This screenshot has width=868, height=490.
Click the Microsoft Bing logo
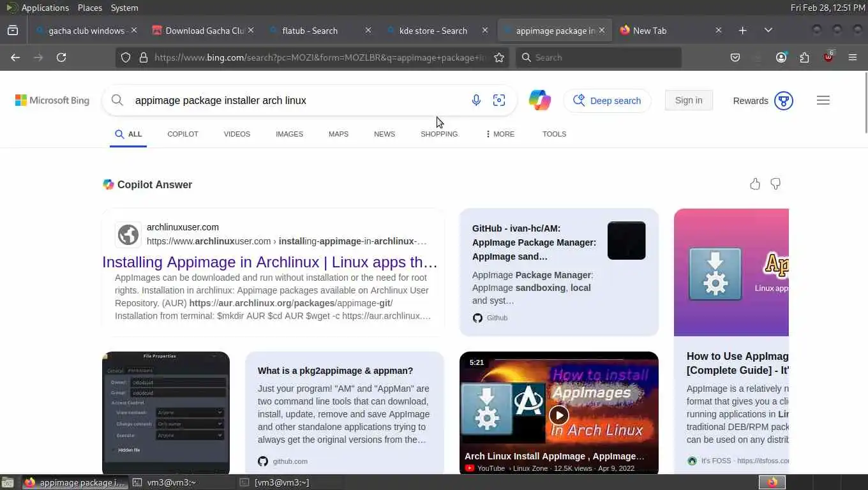click(52, 100)
